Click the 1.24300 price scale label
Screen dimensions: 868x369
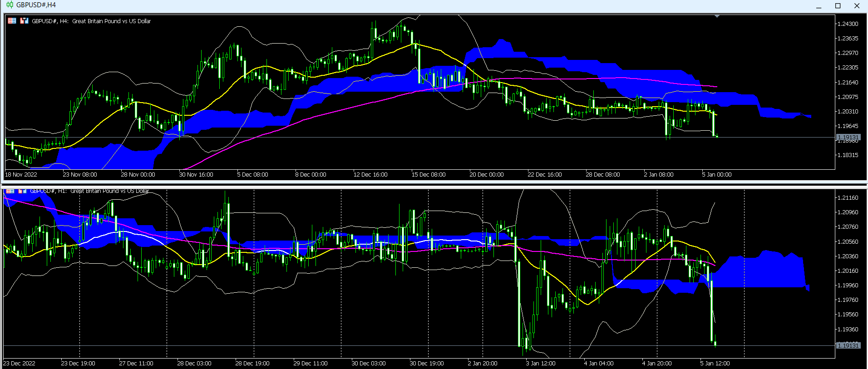coord(848,24)
